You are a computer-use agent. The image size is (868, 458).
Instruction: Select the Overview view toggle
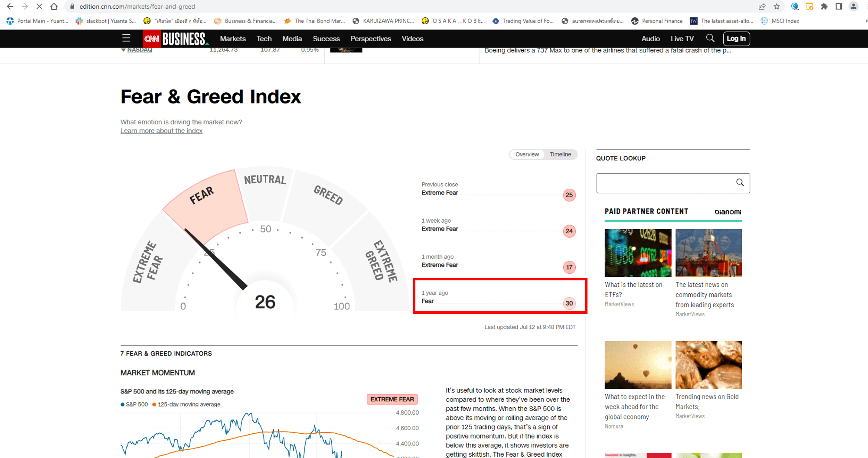(527, 154)
